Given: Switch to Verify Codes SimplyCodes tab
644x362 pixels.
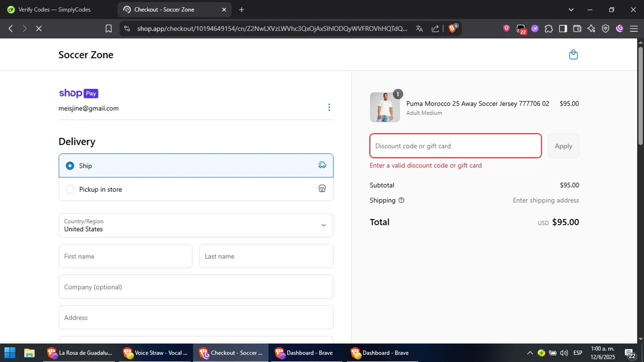Looking at the screenshot, I should [x=55, y=9].
